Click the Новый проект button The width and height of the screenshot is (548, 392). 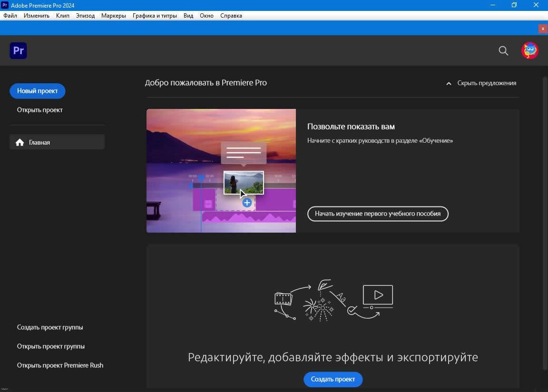click(x=38, y=91)
